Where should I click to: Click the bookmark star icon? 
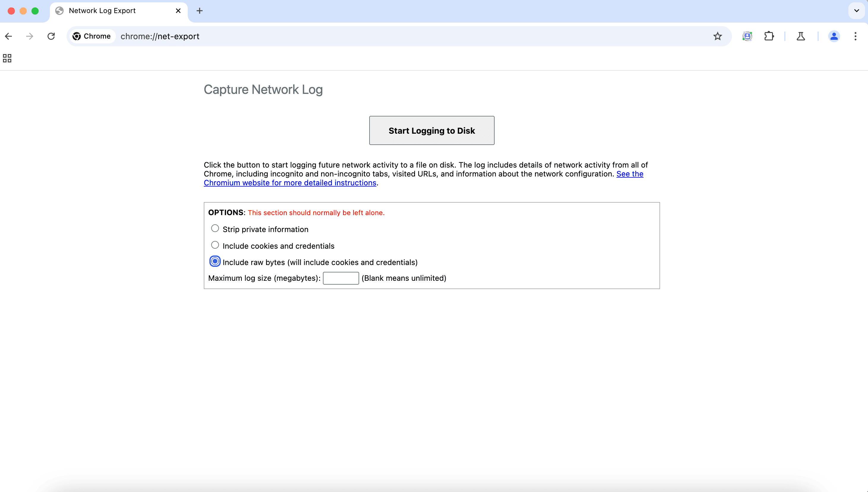tap(718, 36)
